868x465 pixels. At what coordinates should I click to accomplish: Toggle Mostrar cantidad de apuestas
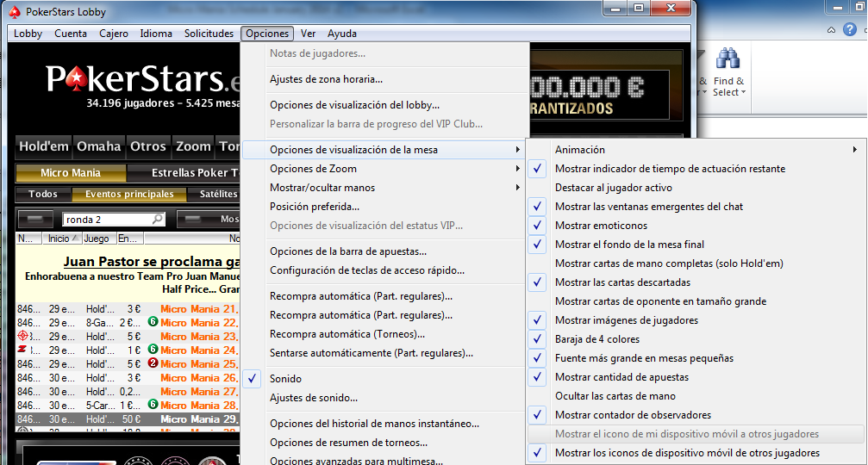696,377
